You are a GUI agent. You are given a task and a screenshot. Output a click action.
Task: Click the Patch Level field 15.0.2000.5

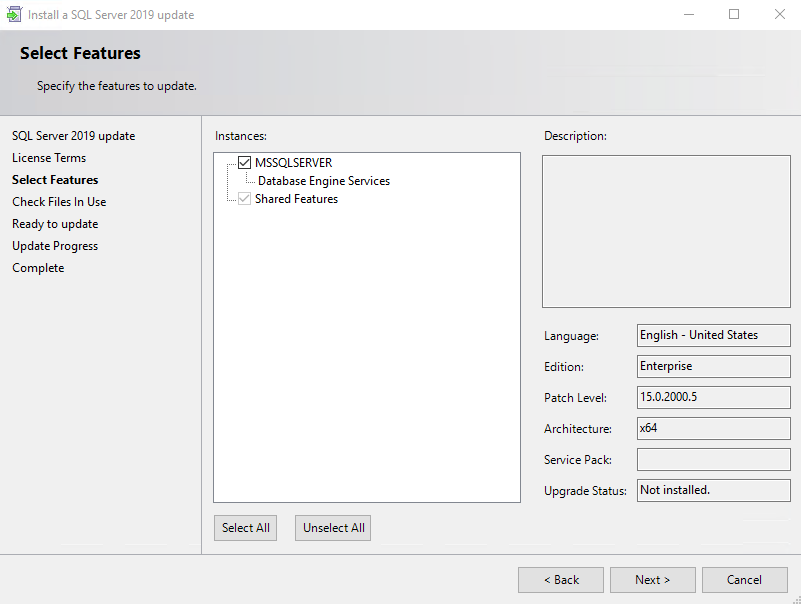pos(713,397)
